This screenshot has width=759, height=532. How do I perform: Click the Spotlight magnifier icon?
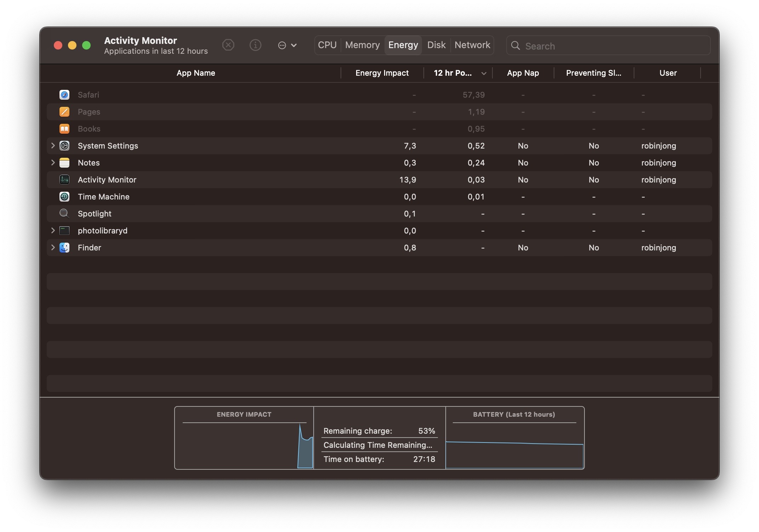(x=64, y=214)
